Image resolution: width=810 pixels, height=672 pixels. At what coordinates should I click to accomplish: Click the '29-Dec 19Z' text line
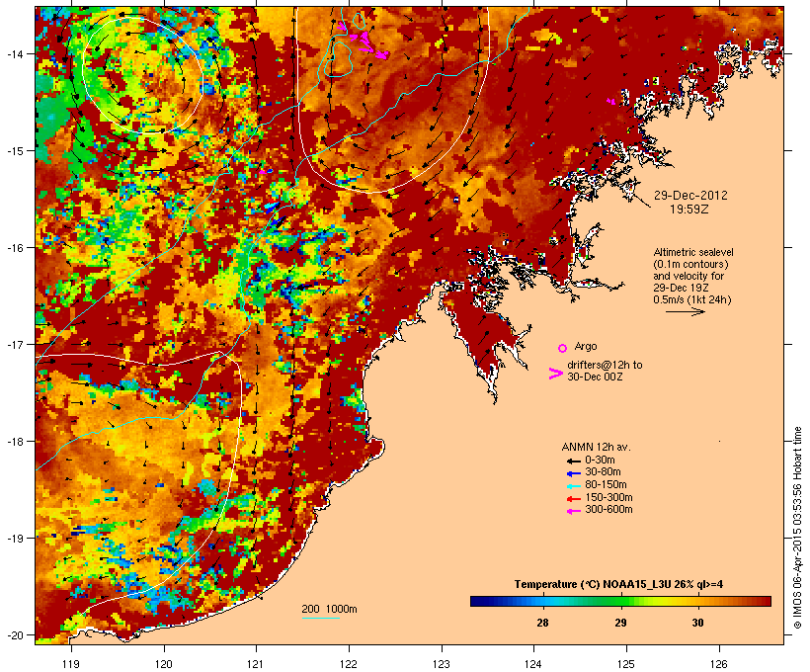point(681,288)
